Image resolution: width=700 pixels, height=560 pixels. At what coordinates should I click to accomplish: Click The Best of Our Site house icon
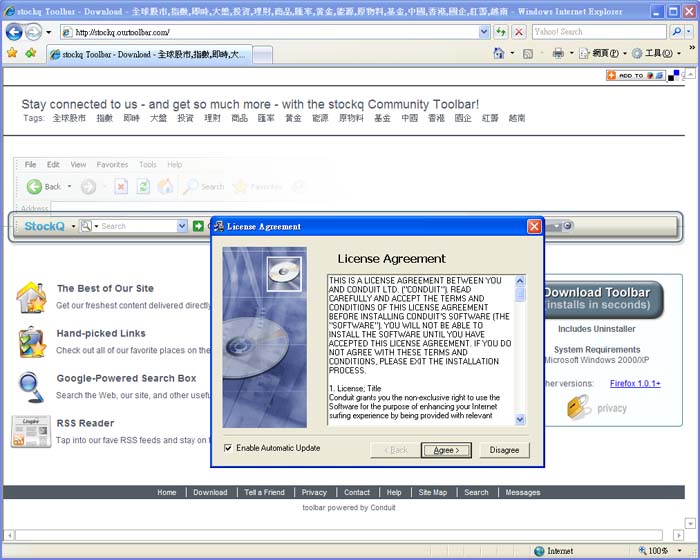[31, 297]
